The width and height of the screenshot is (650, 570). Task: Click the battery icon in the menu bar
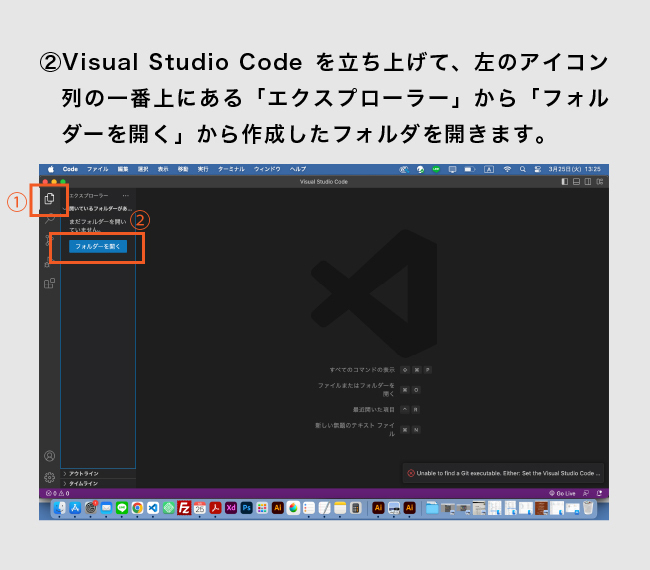coord(470,169)
